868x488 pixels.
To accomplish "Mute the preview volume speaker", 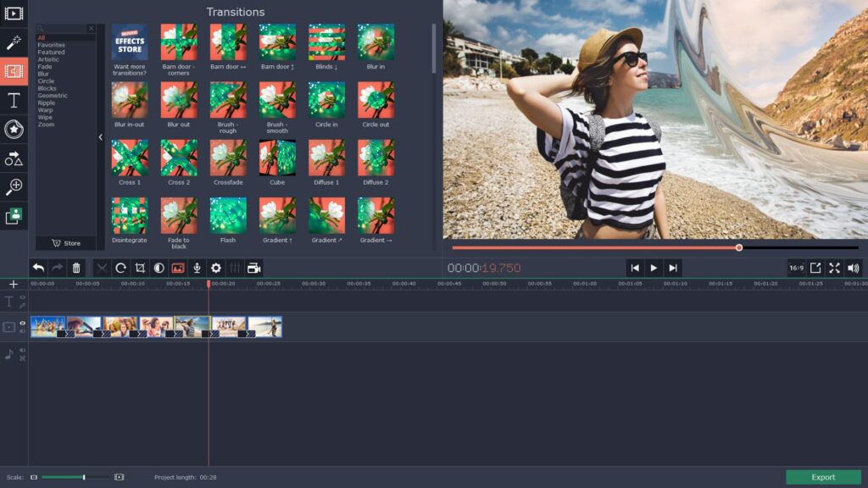I will (854, 268).
